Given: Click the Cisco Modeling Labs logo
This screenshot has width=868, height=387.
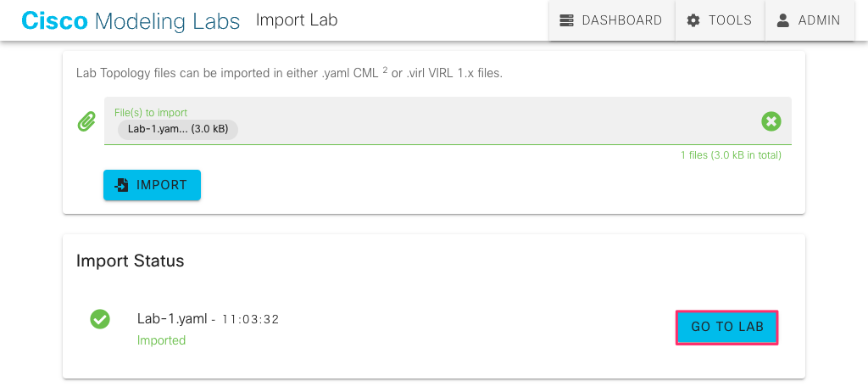Looking at the screenshot, I should (131, 20).
